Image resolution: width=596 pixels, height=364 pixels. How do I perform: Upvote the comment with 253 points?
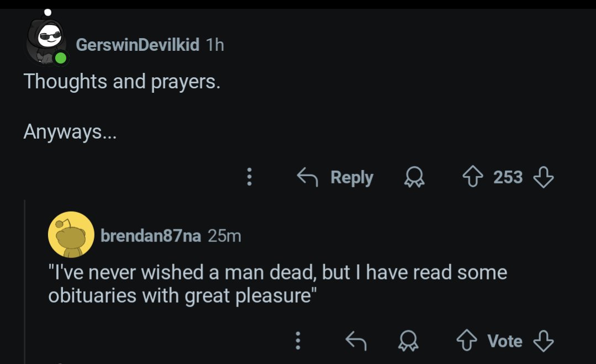click(472, 177)
